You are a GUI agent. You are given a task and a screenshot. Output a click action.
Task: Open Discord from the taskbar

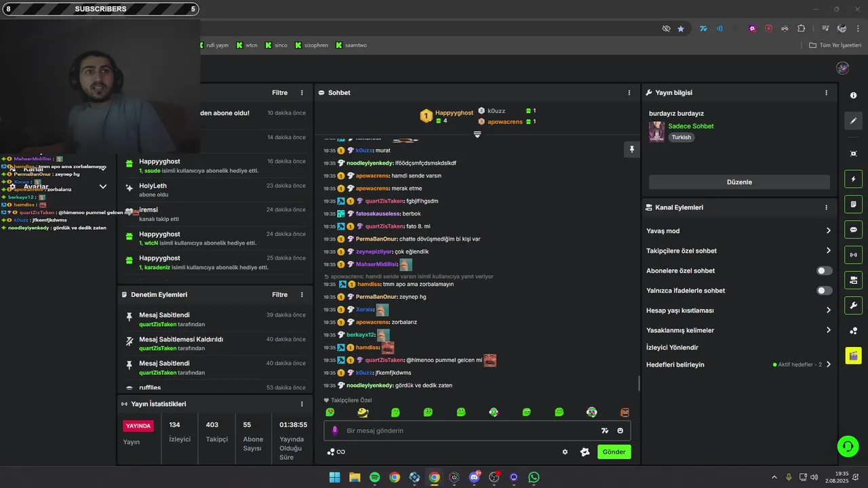(x=474, y=477)
